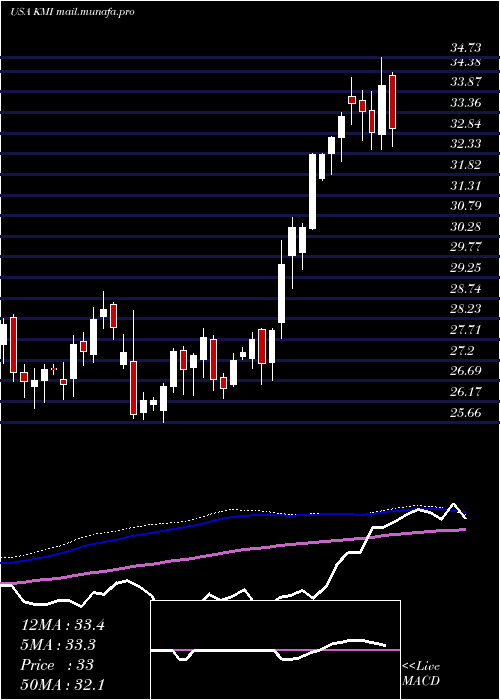Screen dimensions: 500x700
Task: Click the 34.73 price level label
Action: 466,49
